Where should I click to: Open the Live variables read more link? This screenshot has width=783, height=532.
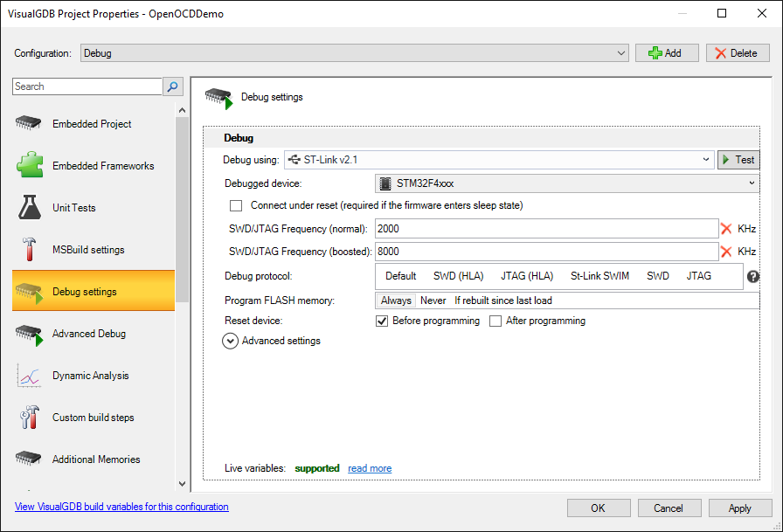(x=370, y=468)
